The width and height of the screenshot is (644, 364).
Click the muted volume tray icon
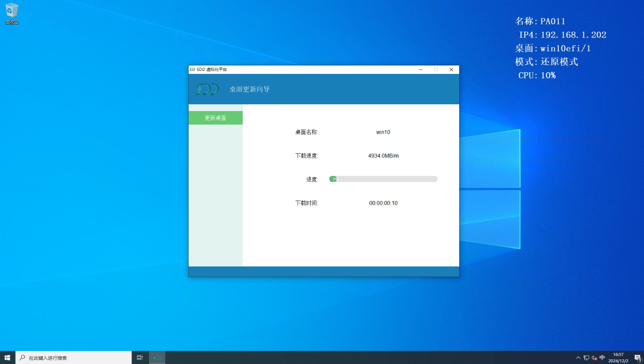(594, 358)
